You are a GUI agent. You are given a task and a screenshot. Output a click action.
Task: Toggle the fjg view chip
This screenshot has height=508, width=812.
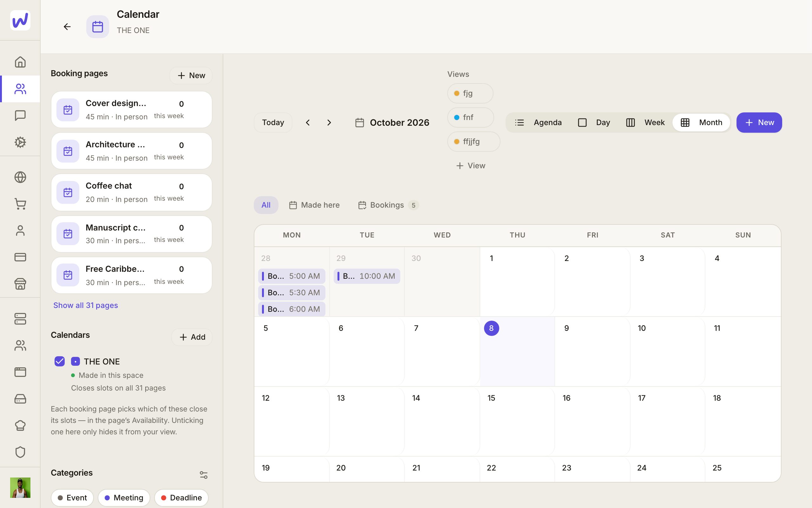470,93
